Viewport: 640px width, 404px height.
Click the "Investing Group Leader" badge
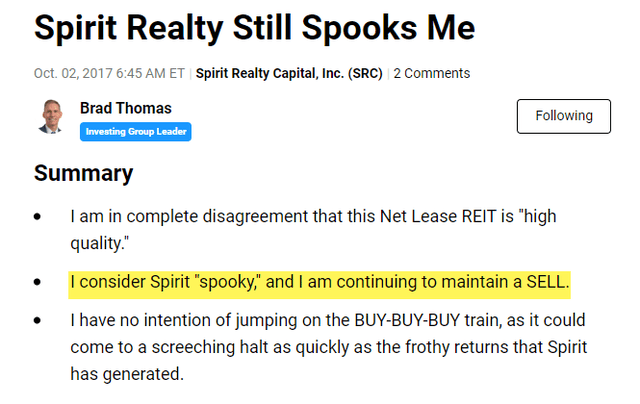[x=135, y=131]
